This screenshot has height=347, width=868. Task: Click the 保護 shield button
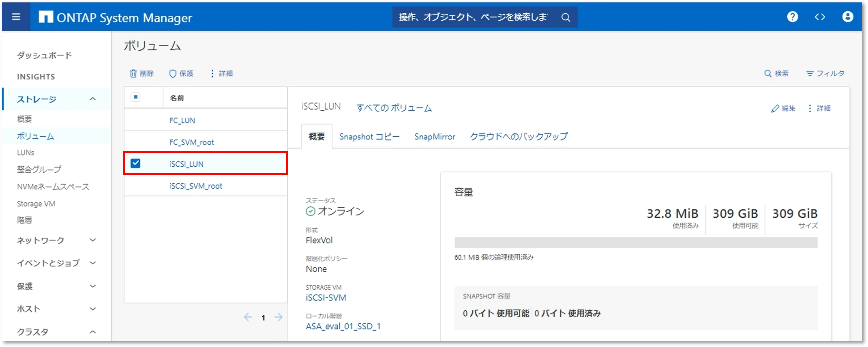(x=181, y=73)
